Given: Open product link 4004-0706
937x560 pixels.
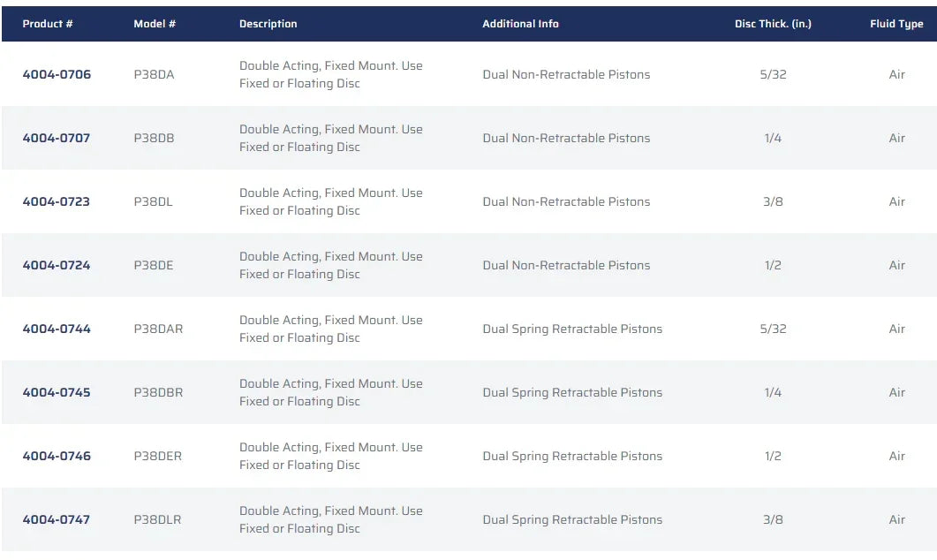Looking at the screenshot, I should click(x=57, y=74).
